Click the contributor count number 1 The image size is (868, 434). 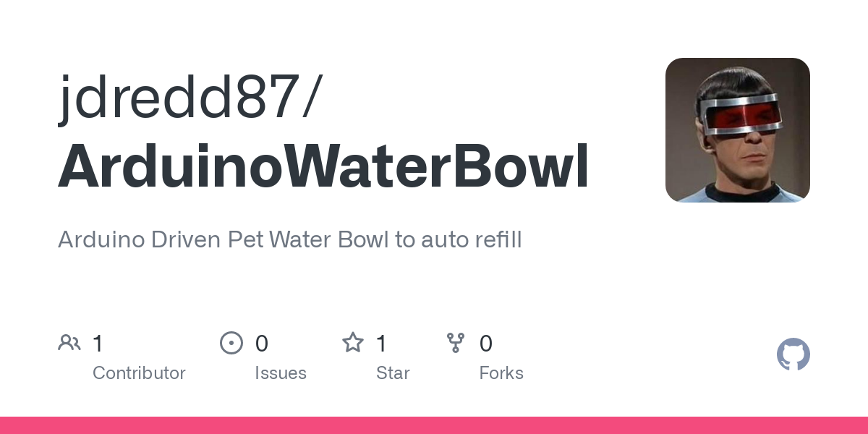[x=98, y=344]
